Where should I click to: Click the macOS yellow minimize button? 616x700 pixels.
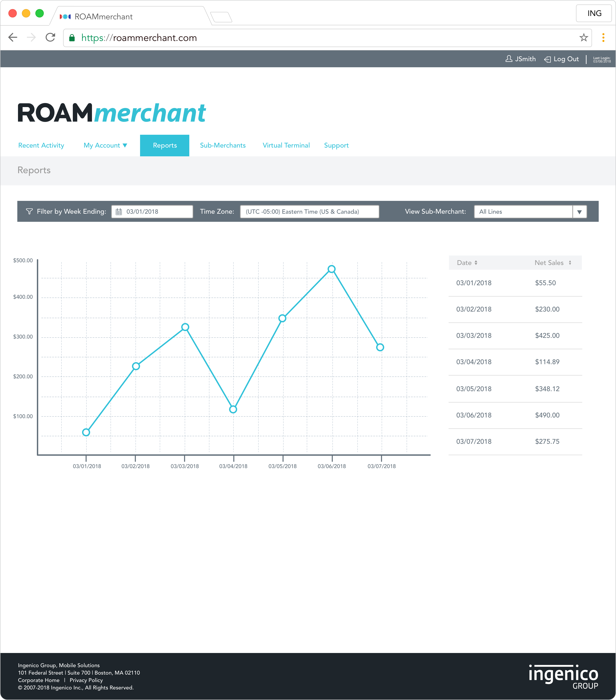(x=26, y=13)
